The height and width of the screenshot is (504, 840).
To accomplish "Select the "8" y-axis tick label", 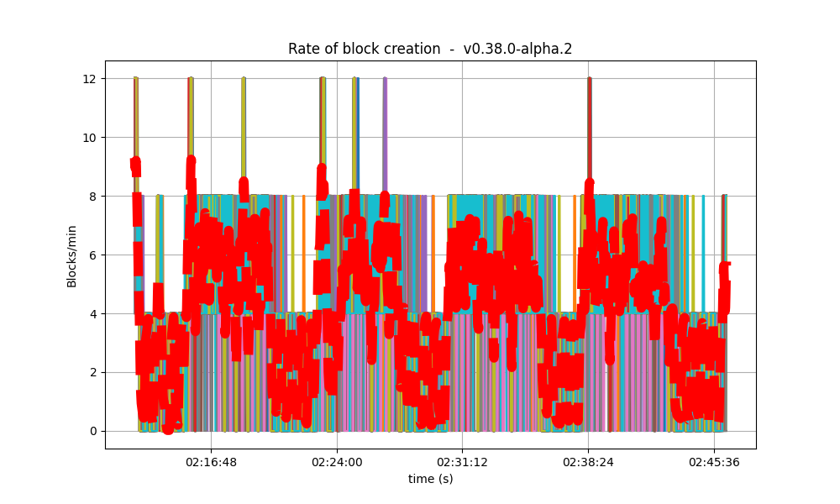I will pyautogui.click(x=94, y=197).
